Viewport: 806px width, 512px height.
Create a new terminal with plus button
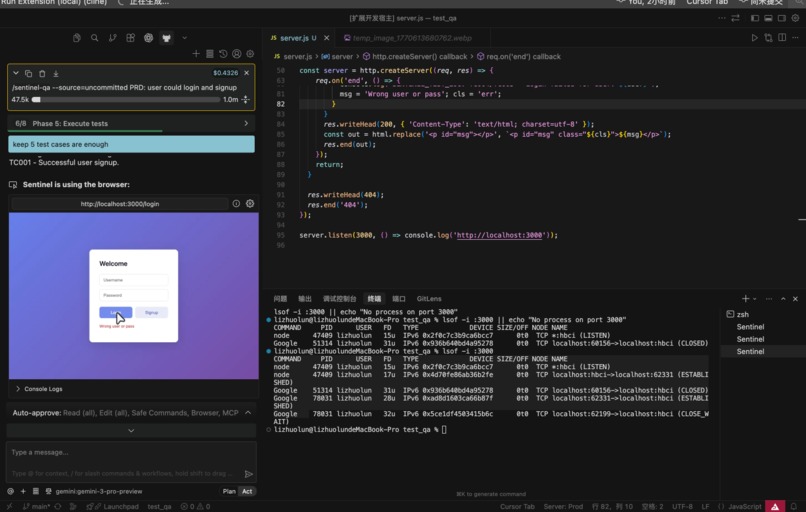coord(745,299)
